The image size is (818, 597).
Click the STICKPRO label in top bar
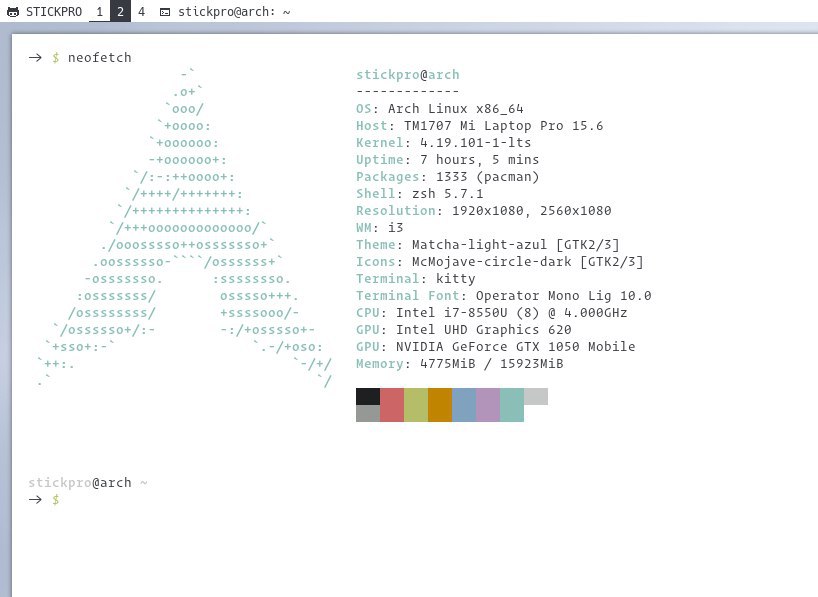click(54, 11)
